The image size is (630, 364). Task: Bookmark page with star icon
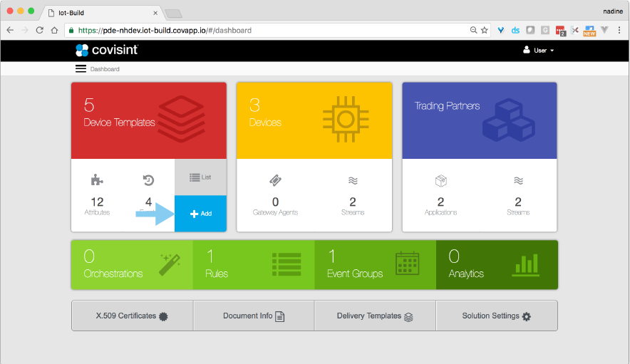485,31
